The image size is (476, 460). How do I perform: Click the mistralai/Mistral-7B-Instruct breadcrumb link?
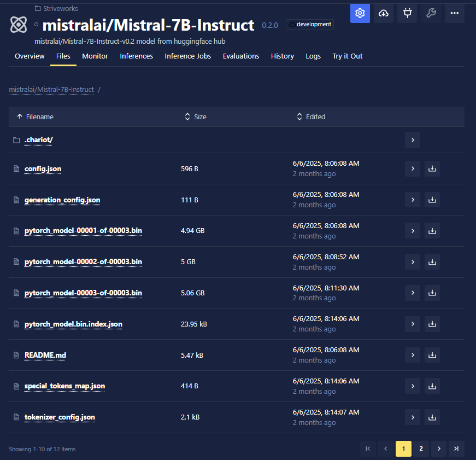[x=51, y=90]
